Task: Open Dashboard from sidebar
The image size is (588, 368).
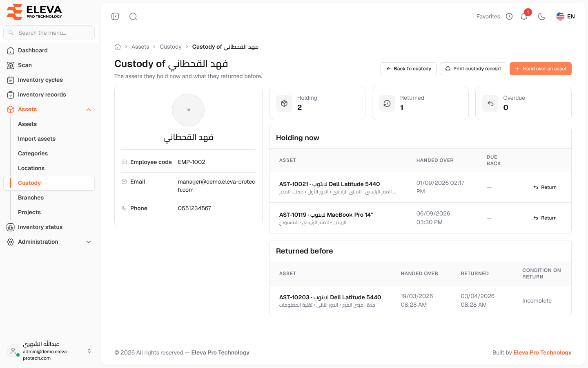Action: (x=49, y=50)
